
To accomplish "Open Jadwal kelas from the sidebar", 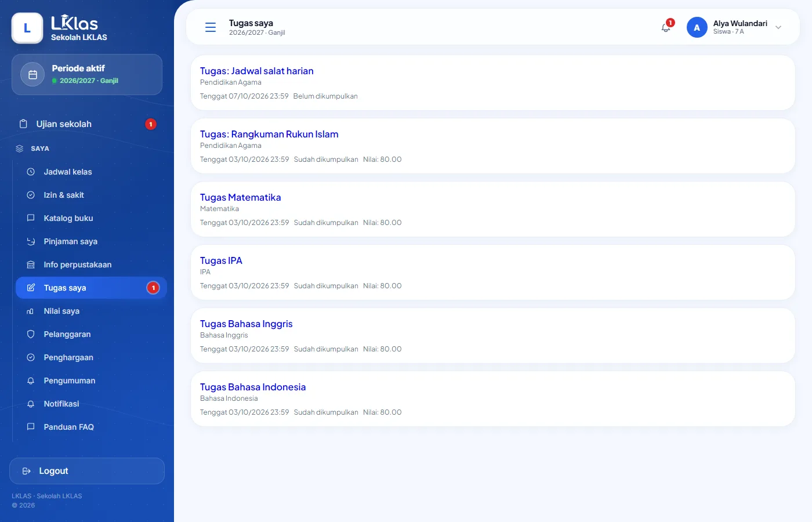I will pyautogui.click(x=91, y=172).
